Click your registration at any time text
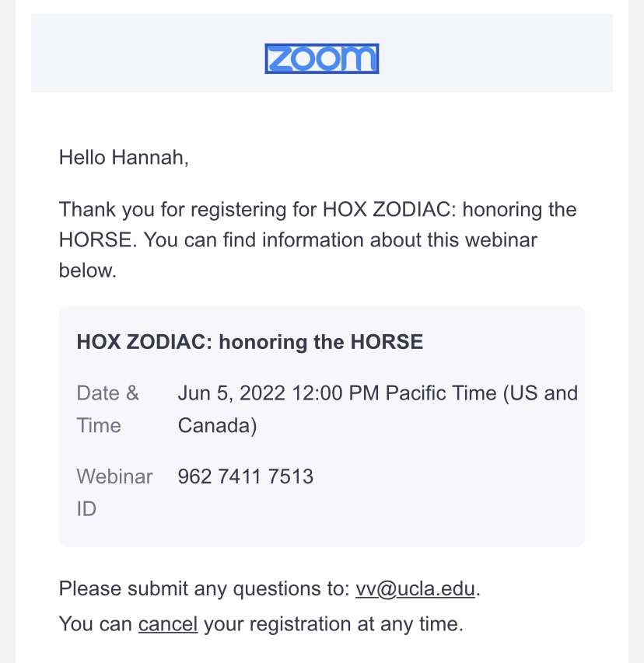This screenshot has width=644, height=663. (x=334, y=624)
